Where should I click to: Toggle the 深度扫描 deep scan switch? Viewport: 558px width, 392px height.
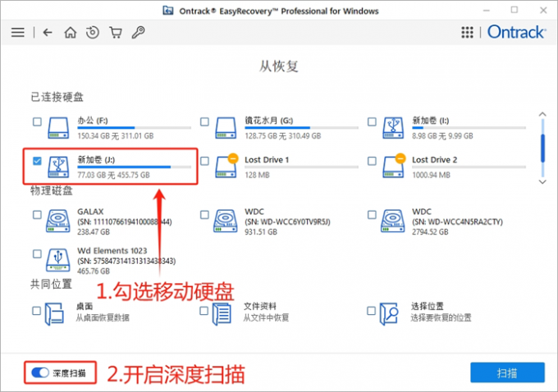click(x=40, y=372)
